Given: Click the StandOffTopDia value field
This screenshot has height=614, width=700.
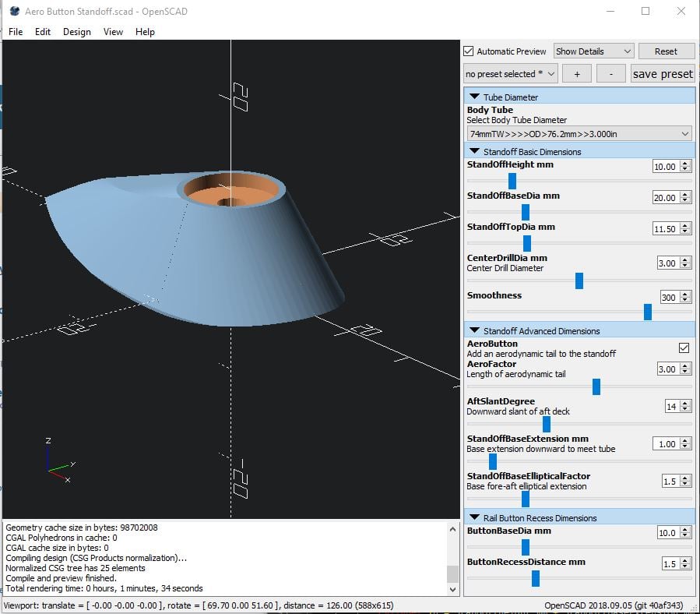Looking at the screenshot, I should pyautogui.click(x=665, y=229).
